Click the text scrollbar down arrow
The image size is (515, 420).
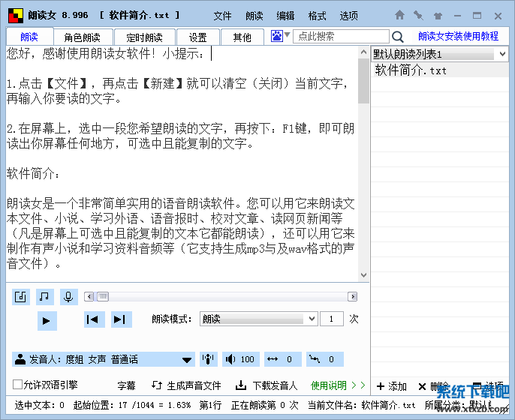point(363,275)
